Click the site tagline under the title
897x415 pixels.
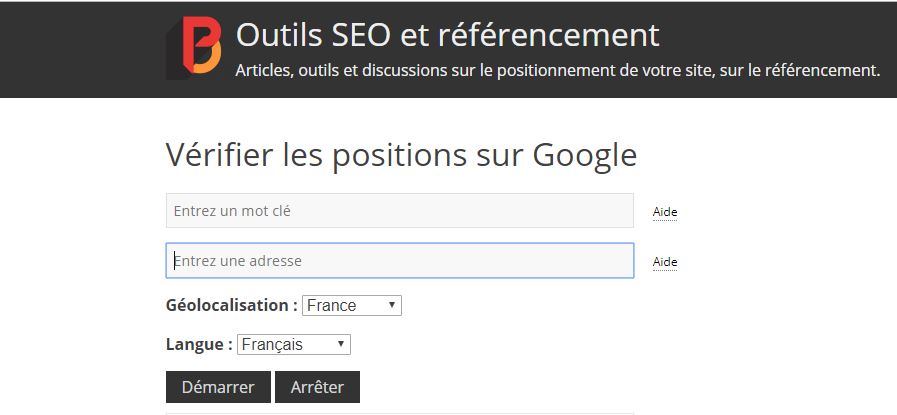557,71
